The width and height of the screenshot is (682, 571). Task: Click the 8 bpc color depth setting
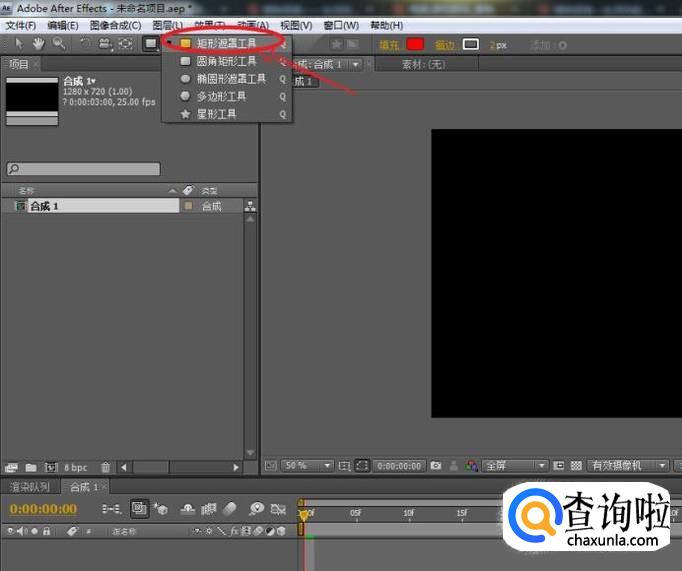pos(76,467)
